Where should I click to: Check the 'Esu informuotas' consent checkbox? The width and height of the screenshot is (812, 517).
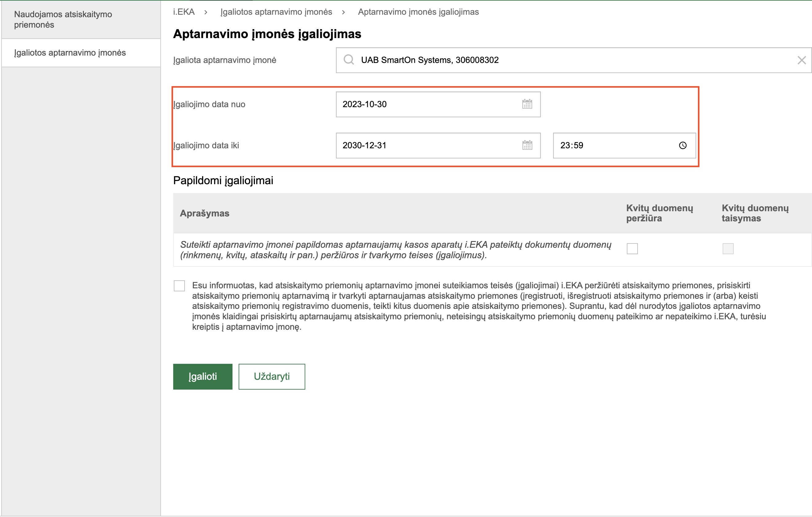point(179,286)
